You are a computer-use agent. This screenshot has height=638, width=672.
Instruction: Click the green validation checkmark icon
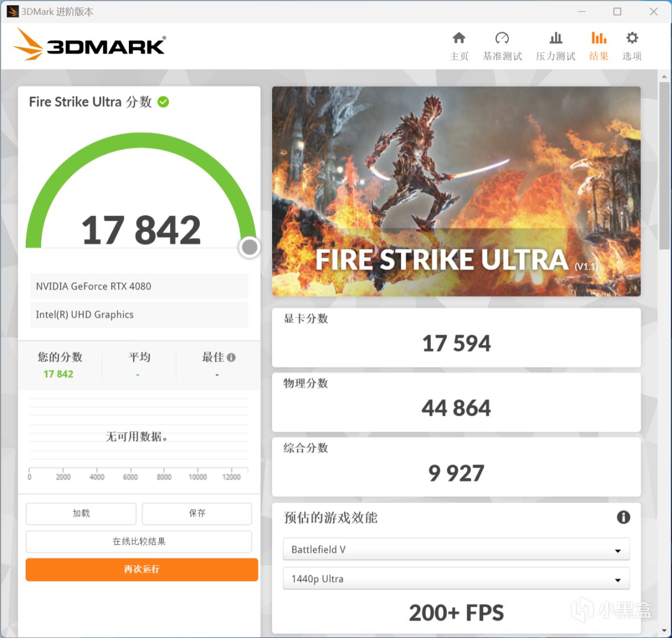(163, 102)
